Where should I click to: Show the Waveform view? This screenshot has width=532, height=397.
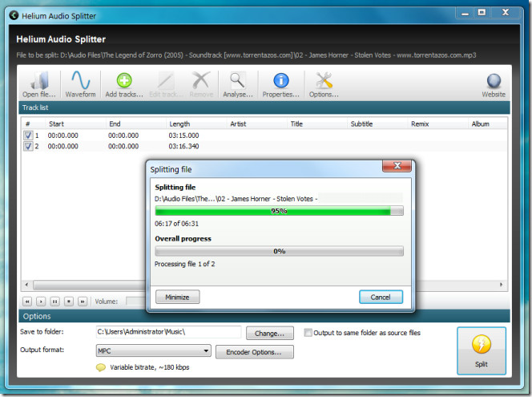[x=80, y=84]
